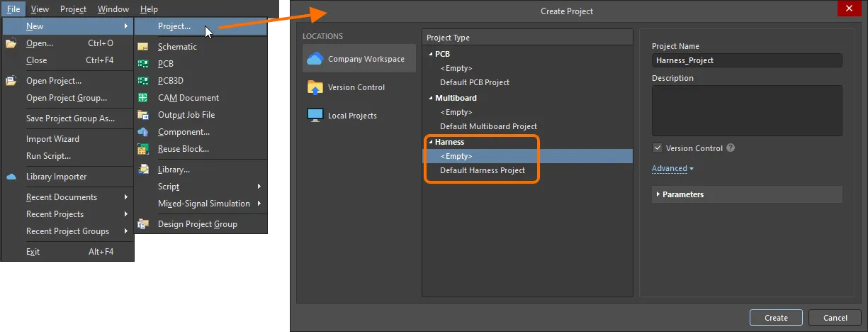Select Version Control location
868x332 pixels.
(x=359, y=87)
